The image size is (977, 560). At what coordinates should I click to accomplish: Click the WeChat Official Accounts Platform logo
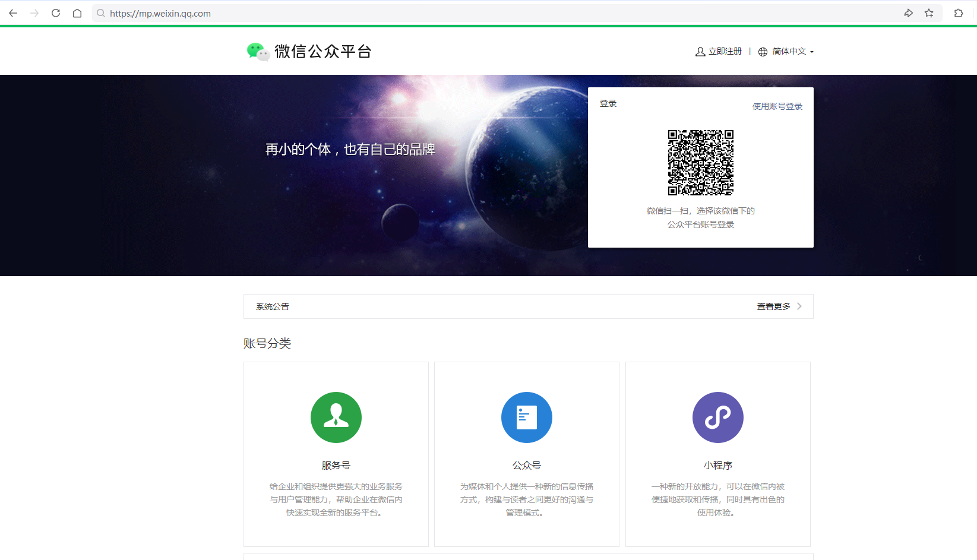coord(309,52)
